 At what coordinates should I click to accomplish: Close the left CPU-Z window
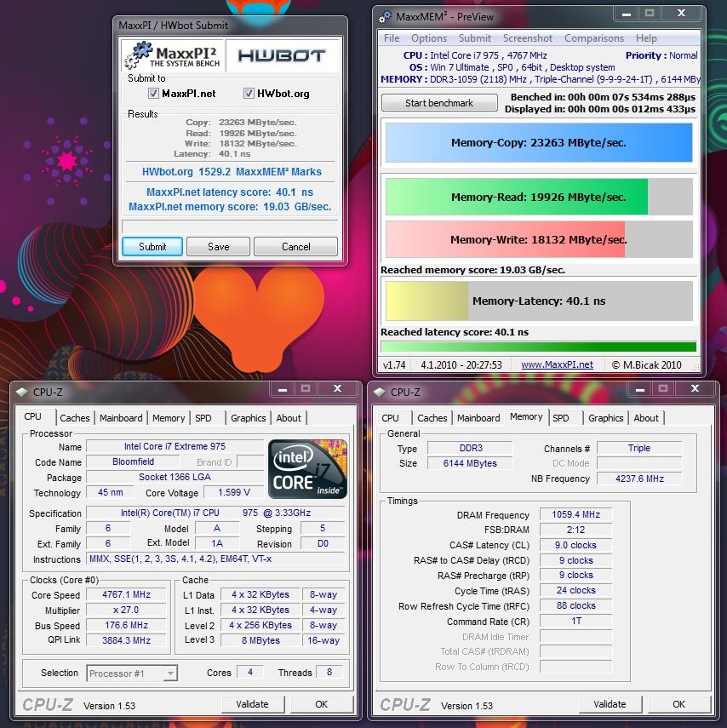(337, 389)
